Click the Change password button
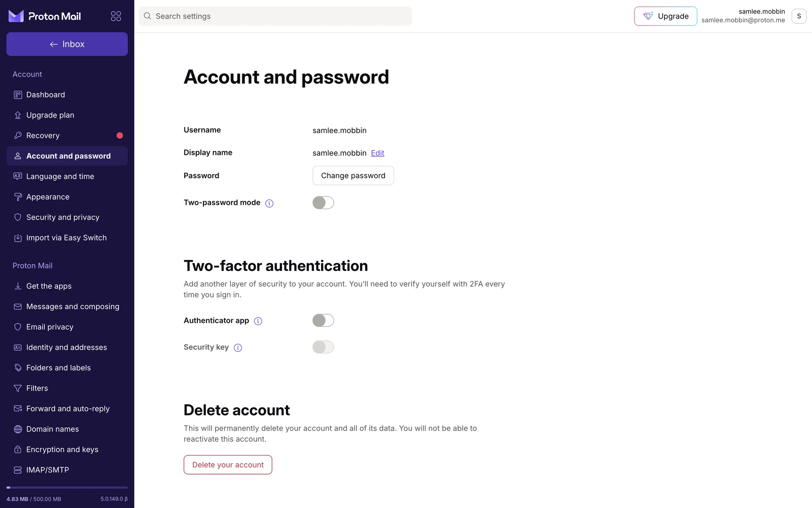Viewport: 812px width, 508px height. pyautogui.click(x=353, y=176)
